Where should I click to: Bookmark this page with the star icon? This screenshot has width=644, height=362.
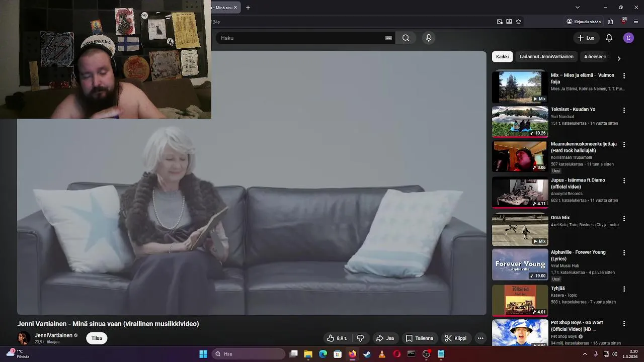(519, 22)
